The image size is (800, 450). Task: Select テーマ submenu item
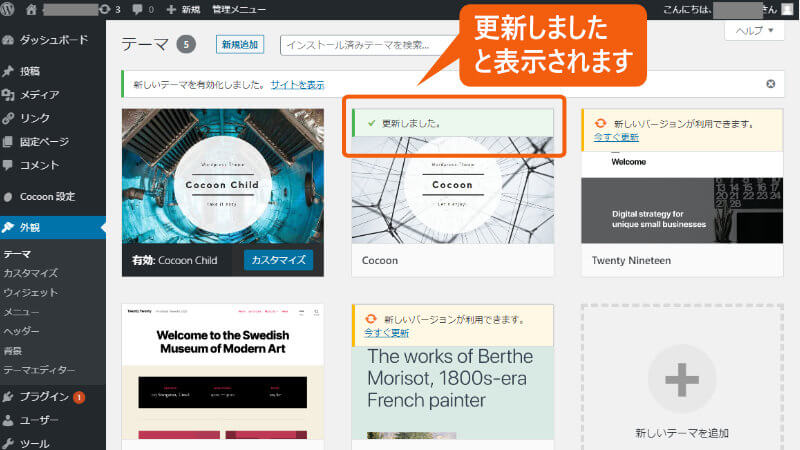17,254
